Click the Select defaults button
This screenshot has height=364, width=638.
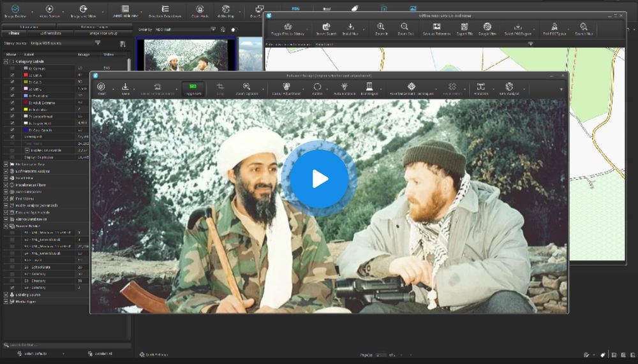[32, 354]
